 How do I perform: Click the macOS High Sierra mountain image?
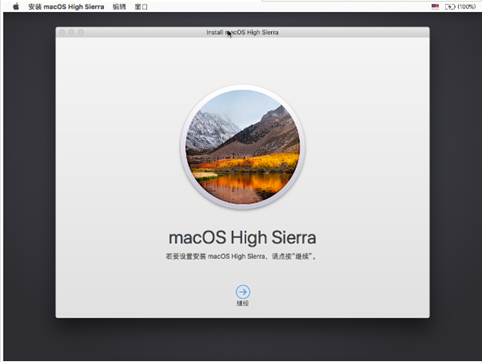[x=243, y=147]
